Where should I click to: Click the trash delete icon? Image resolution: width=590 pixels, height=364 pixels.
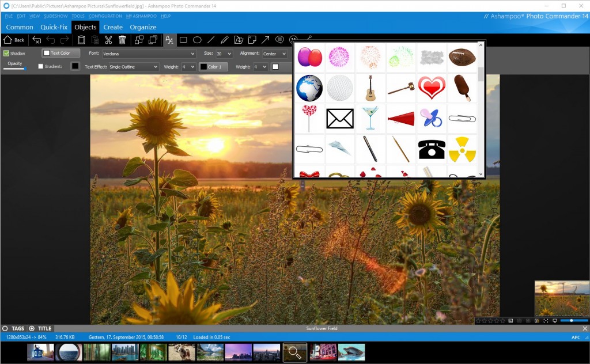(x=122, y=40)
